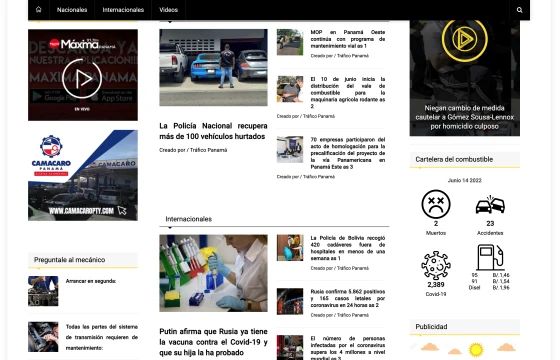Read the Policía Nacional recupera vehículos headline
560x360 pixels.
213,131
